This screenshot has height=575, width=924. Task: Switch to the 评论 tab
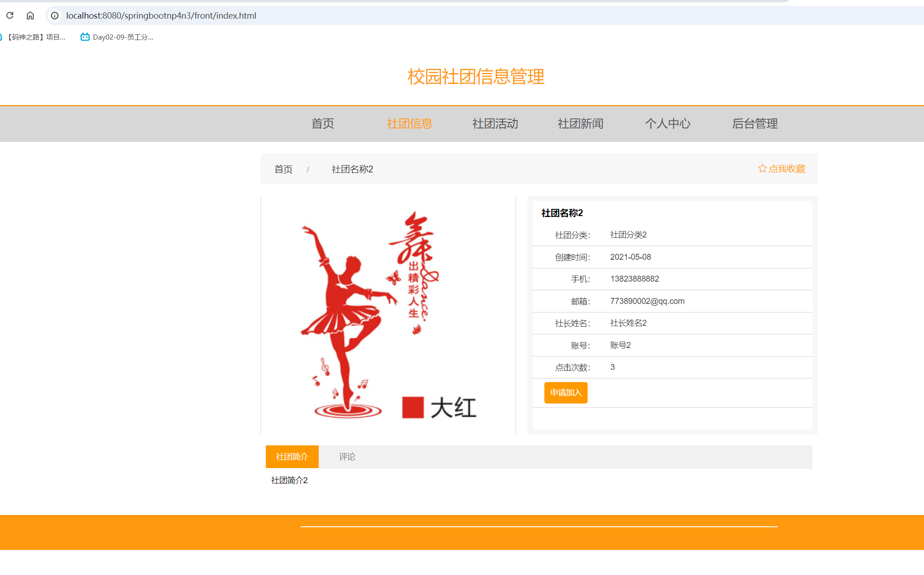tap(347, 457)
